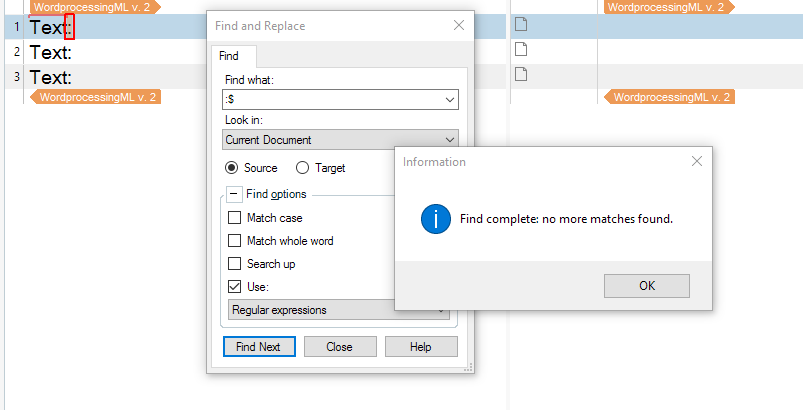
Task: Select the Target radio button
Action: pos(302,168)
